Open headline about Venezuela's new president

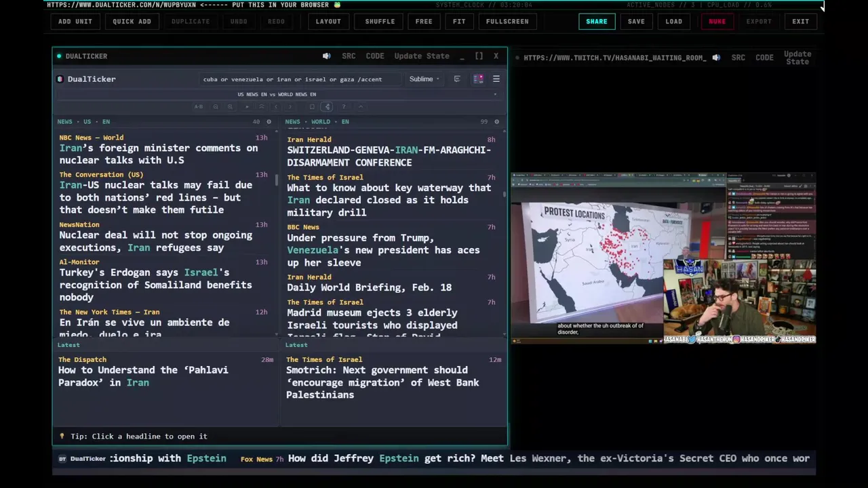(x=383, y=250)
